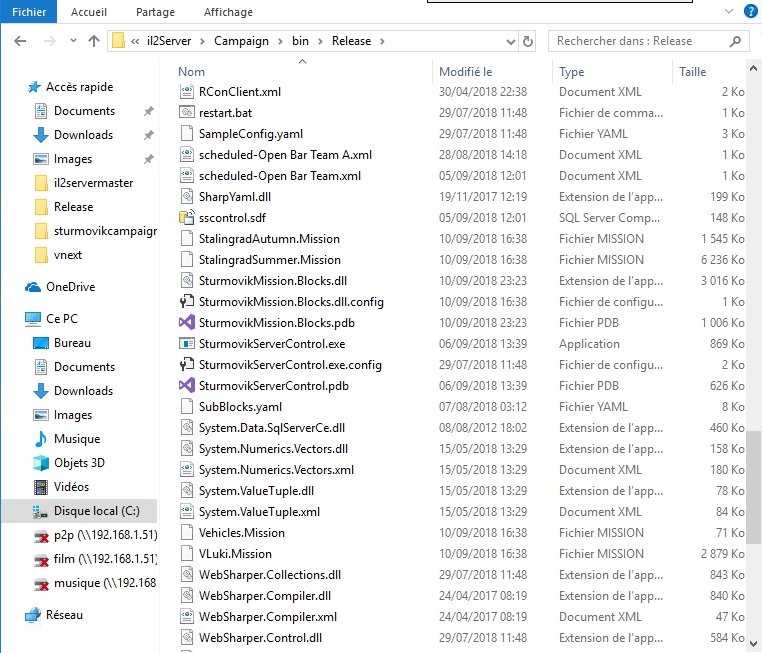Screen dimensions: 762x653
Task: Open the chevron after bin breadcrumb
Action: click(x=320, y=41)
